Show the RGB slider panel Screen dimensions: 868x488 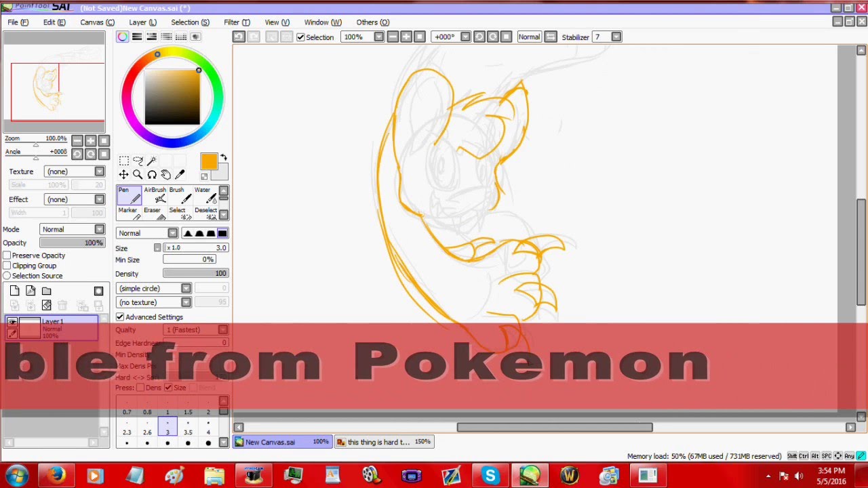click(x=137, y=37)
